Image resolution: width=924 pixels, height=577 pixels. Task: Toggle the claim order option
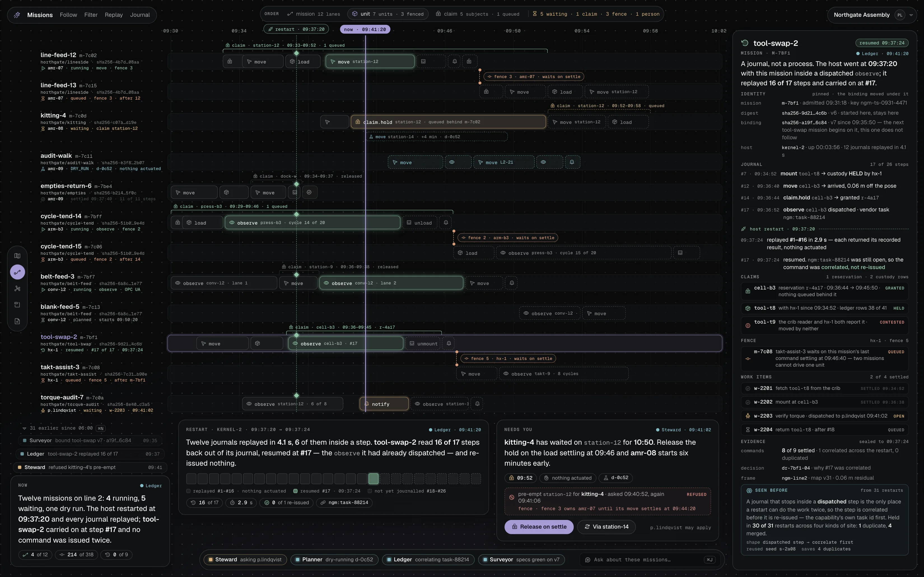(477, 14)
